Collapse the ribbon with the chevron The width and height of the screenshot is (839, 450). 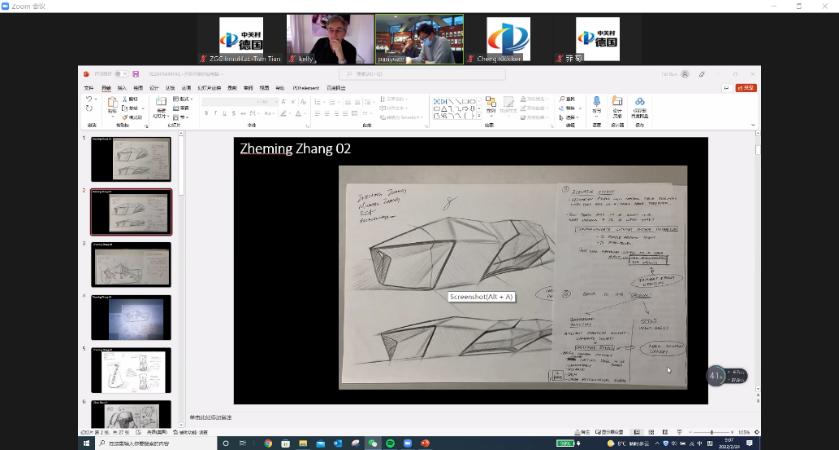(x=753, y=125)
